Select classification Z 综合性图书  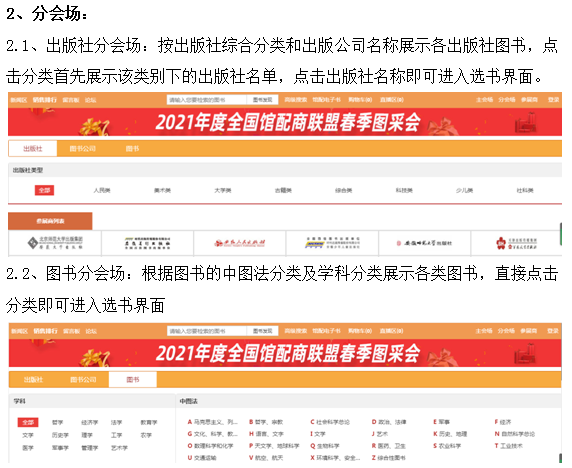[x=389, y=457]
